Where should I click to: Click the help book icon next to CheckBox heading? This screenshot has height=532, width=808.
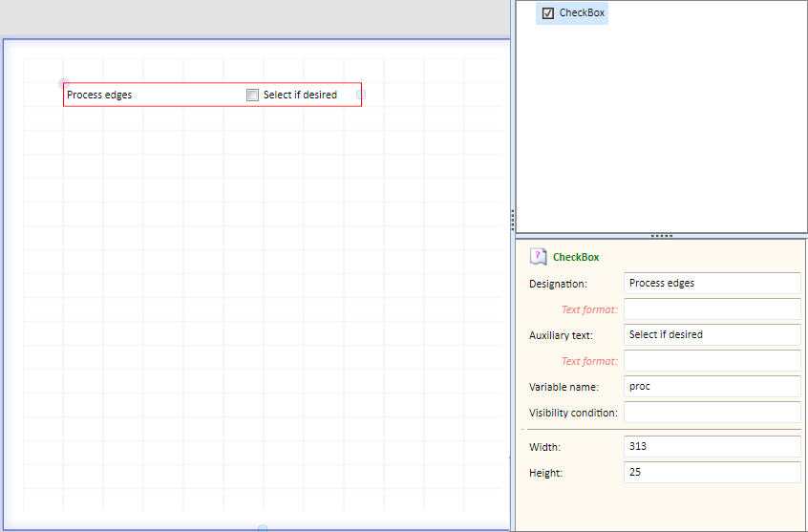pos(538,256)
